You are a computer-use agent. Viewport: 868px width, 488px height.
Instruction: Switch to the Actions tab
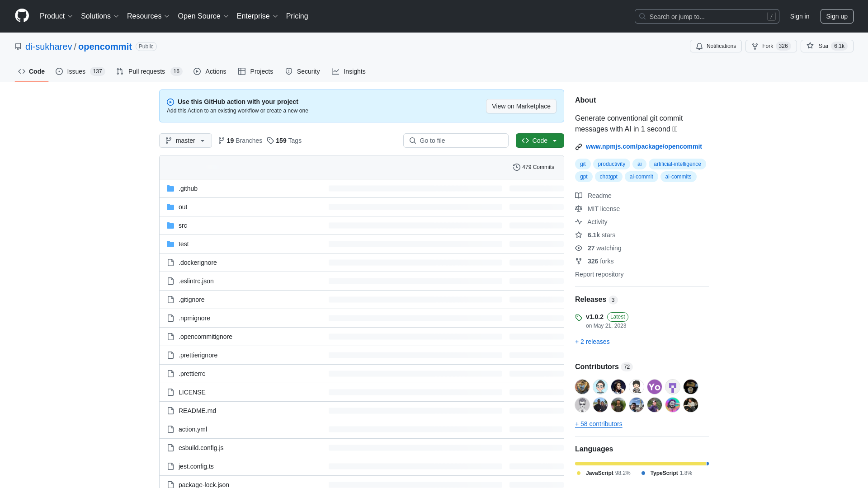(210, 71)
